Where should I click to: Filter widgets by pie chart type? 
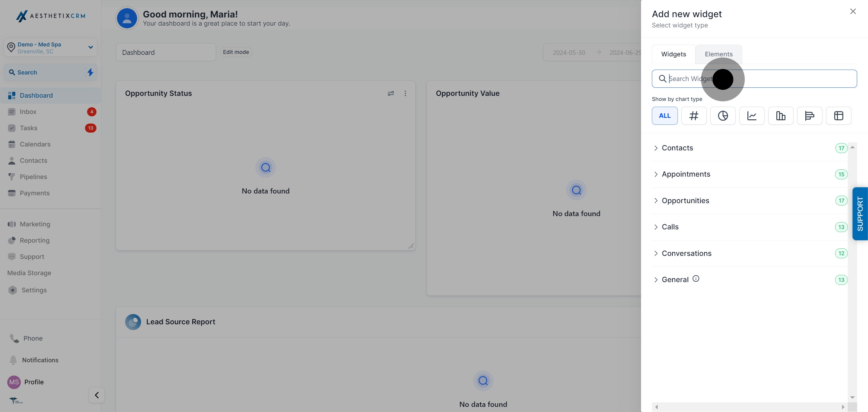[722, 115]
